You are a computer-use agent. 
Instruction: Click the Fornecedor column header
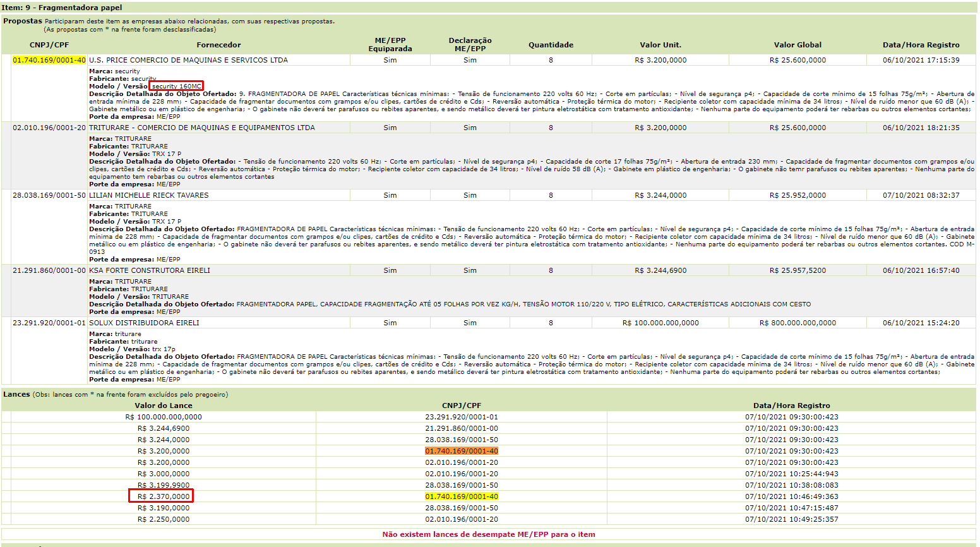[218, 45]
